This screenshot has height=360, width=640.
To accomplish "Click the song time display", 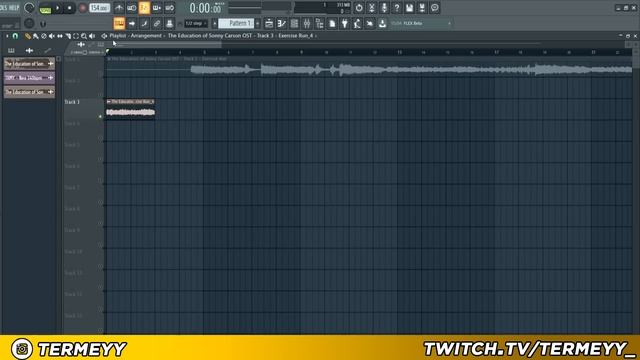I will 206,8.
